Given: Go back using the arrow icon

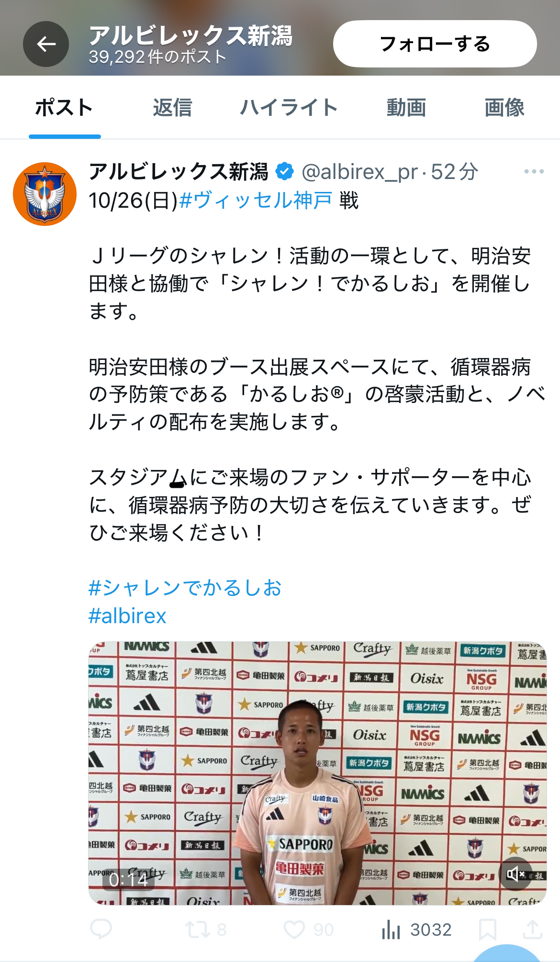Looking at the screenshot, I should pyautogui.click(x=46, y=44).
